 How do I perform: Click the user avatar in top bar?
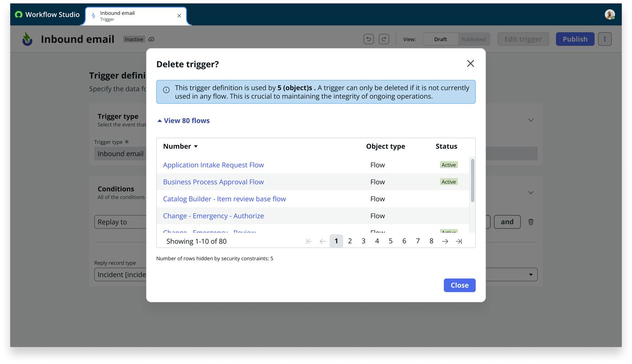(610, 14)
